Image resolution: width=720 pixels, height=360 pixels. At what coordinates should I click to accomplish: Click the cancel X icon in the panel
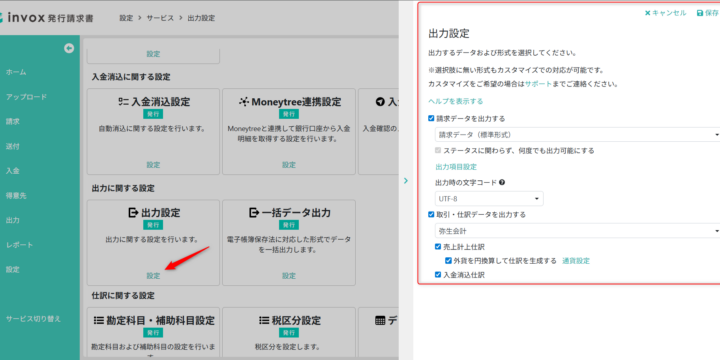coord(647,13)
